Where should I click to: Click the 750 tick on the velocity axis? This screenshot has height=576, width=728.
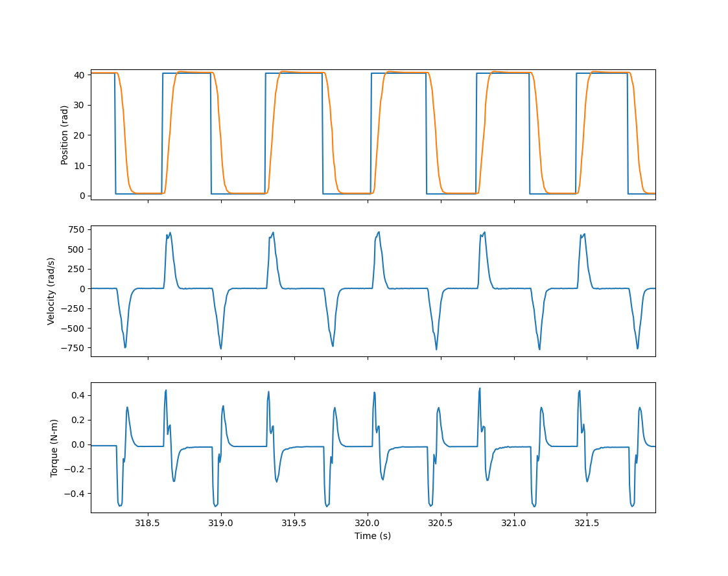tap(76, 230)
